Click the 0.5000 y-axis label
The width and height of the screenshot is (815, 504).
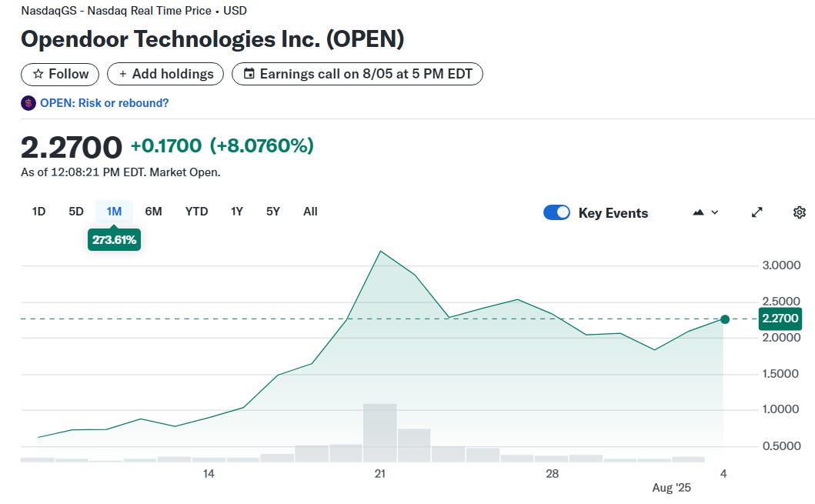click(781, 446)
